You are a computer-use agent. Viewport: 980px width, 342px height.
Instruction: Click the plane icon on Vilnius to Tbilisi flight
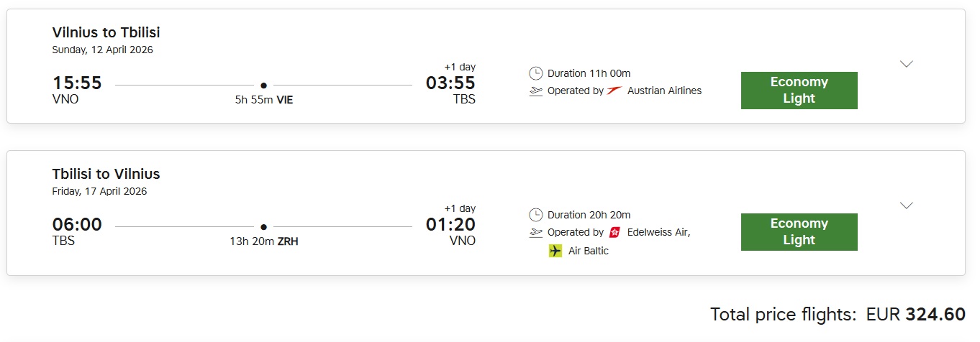tap(535, 91)
